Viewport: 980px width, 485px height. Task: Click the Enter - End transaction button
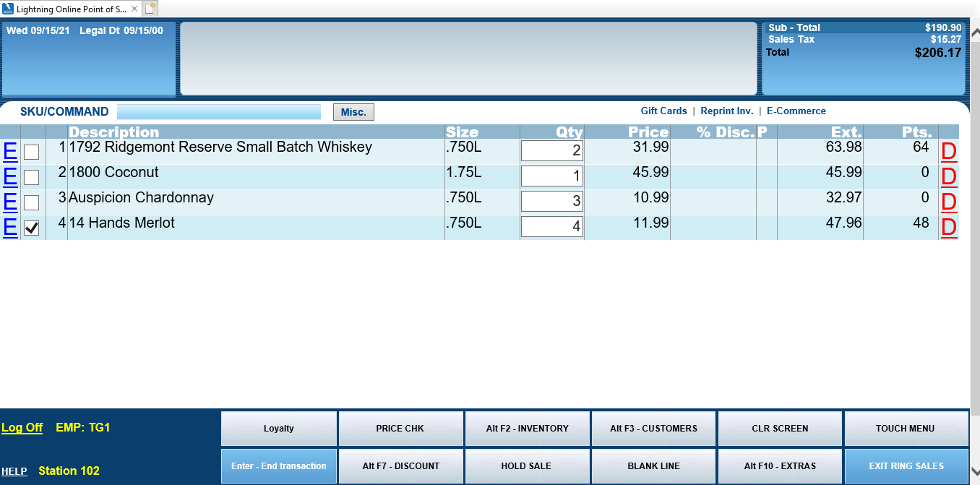point(279,466)
